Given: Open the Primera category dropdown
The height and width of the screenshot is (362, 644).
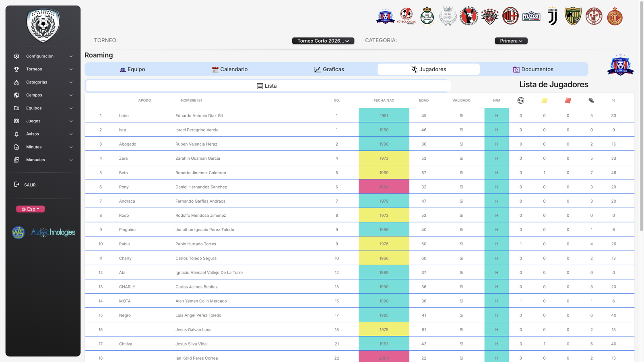Looking at the screenshot, I should [x=511, y=41].
